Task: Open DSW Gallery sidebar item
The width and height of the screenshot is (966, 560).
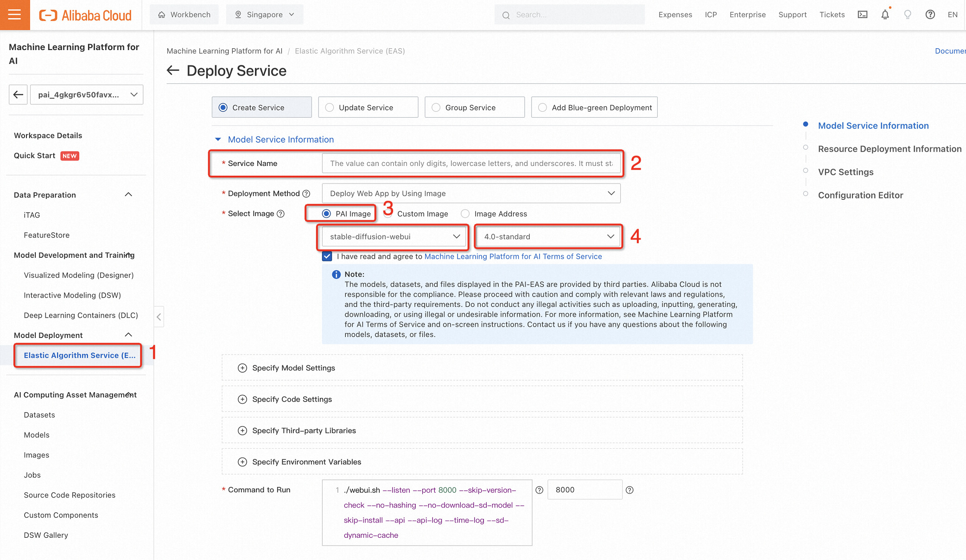Action: (46, 535)
